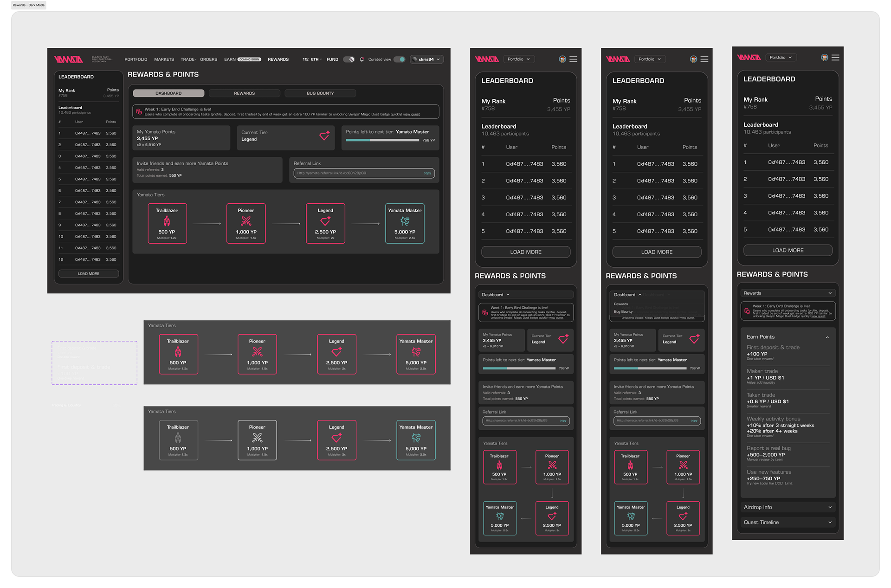Image resolution: width=891 pixels, height=588 pixels.
Task: Click Legend heart icon in leftmost mobile tiers grid
Action: [x=552, y=517]
